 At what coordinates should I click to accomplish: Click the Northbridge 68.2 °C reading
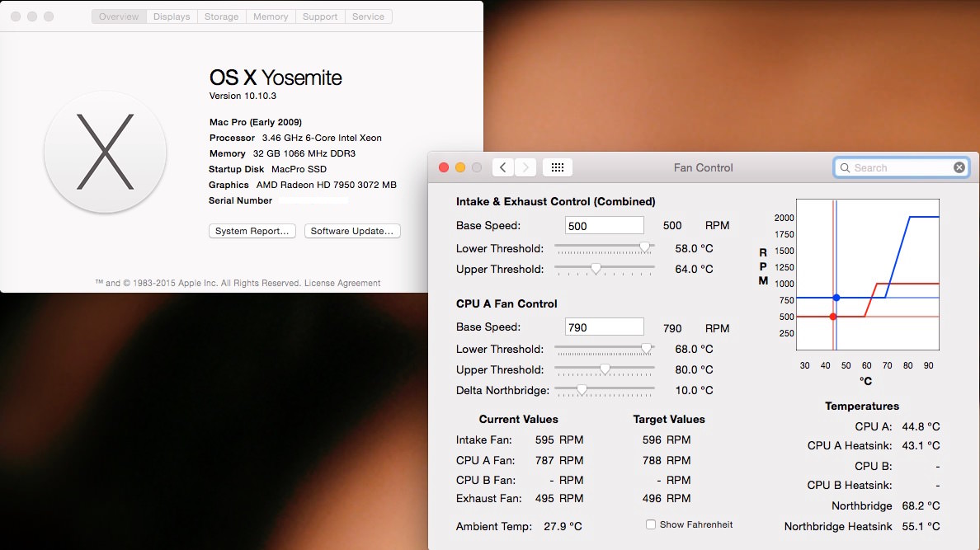tap(921, 505)
